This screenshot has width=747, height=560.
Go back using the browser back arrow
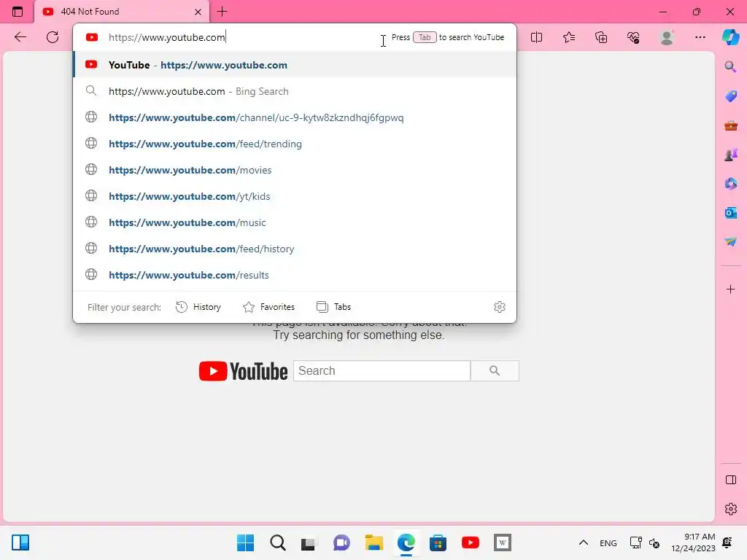tap(20, 37)
